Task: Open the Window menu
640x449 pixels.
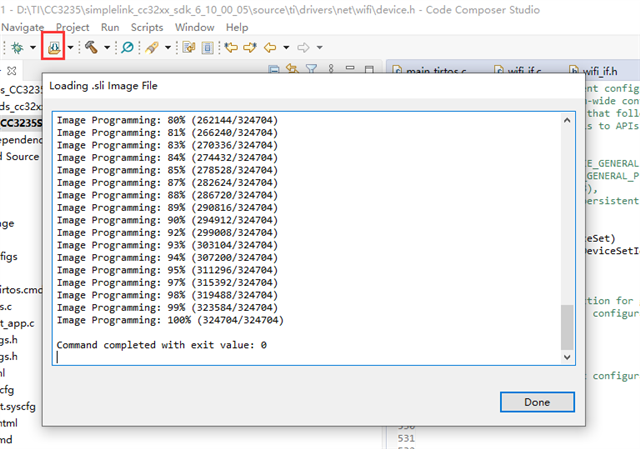Action: (x=195, y=27)
